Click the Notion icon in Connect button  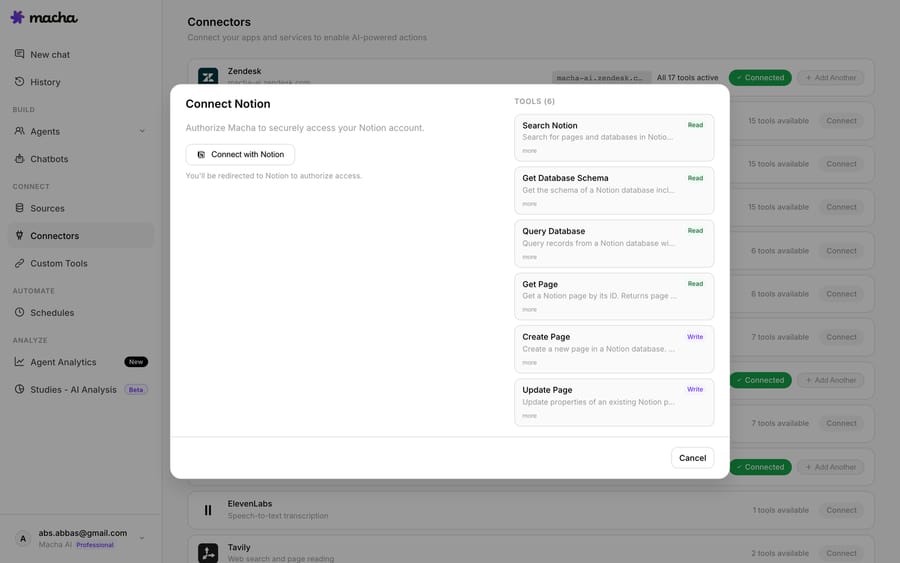(201, 154)
